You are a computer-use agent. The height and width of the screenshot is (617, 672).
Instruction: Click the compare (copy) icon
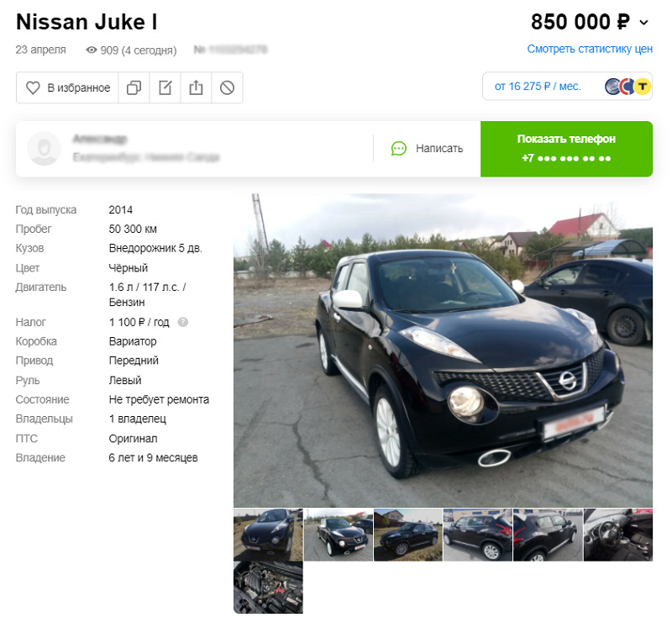pyautogui.click(x=134, y=87)
